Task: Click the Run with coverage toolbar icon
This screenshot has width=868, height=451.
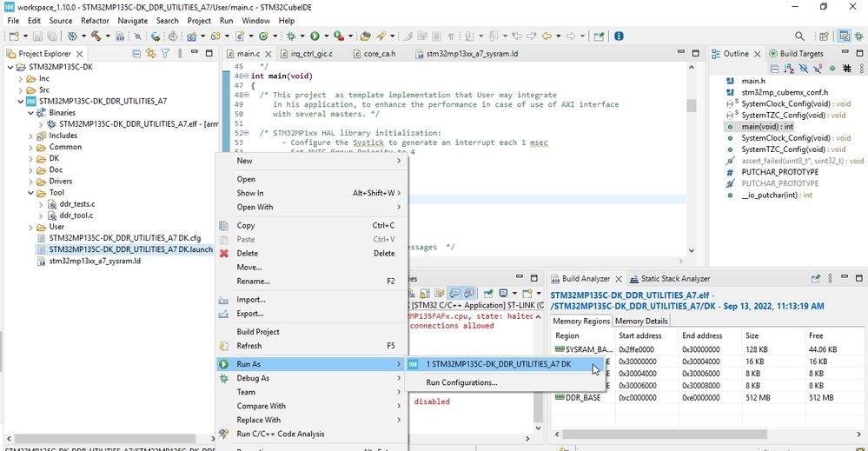Action: click(338, 36)
